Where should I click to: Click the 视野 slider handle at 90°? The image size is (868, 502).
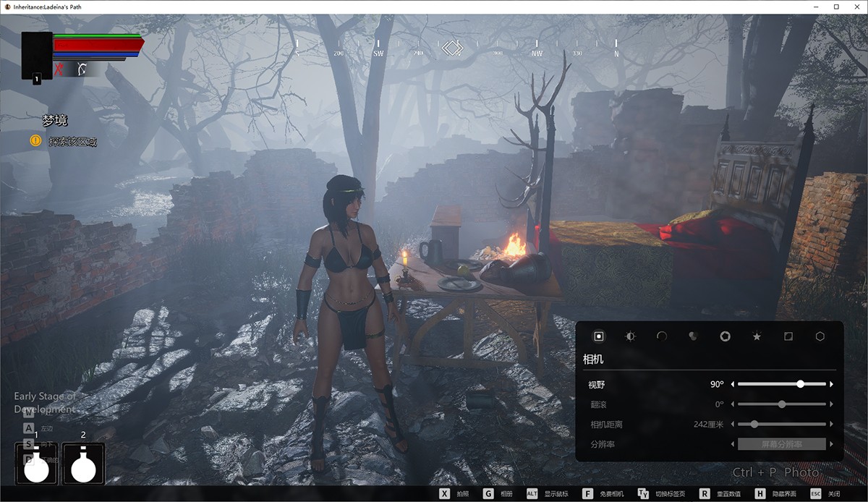[800, 384]
